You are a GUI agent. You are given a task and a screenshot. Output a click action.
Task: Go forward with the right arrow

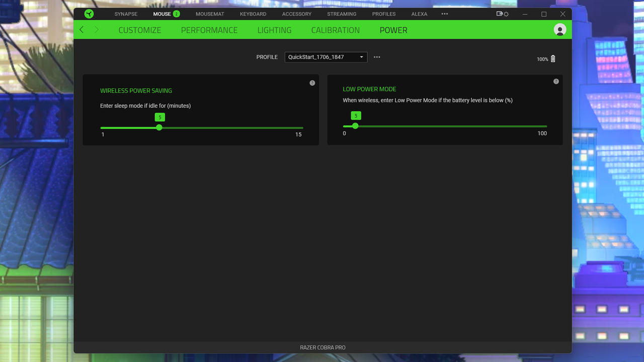tap(97, 30)
